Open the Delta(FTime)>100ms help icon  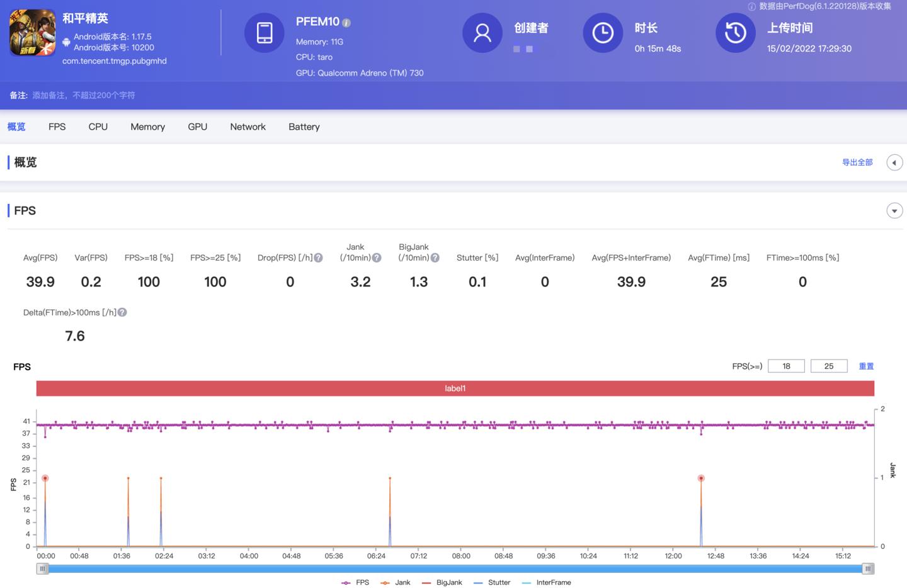[x=122, y=312]
